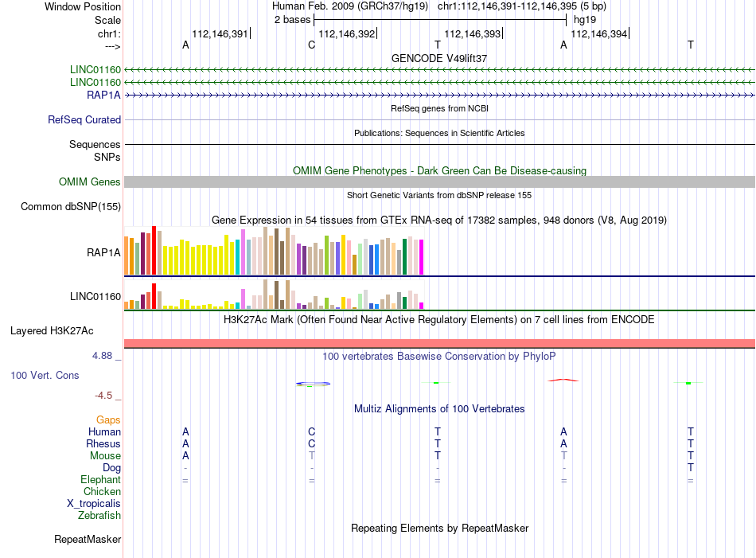Click the blue RAP1A GENCODE gene label
Image resolution: width=756 pixels, height=558 pixels.
(x=103, y=95)
